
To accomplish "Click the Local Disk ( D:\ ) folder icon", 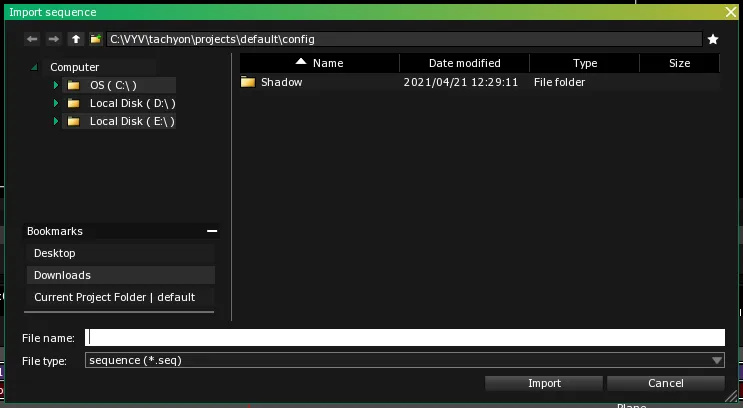I will coord(73,103).
